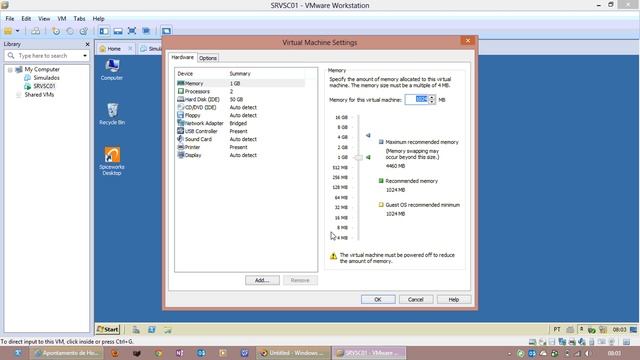Increase memory with the up stepper arrow
Image resolution: width=640 pixels, height=360 pixels.
[x=432, y=97]
